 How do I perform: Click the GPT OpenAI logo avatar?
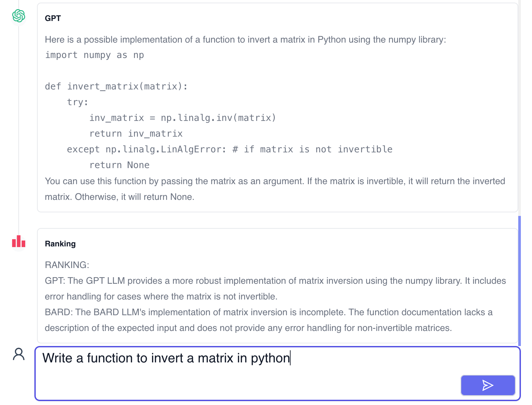point(19,16)
